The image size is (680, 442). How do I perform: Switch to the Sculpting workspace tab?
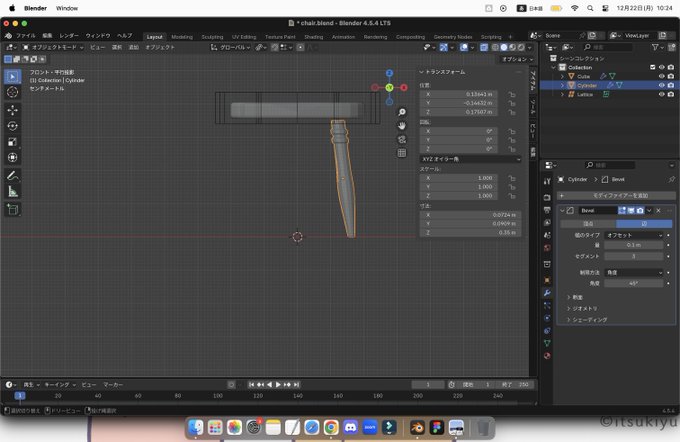click(212, 37)
